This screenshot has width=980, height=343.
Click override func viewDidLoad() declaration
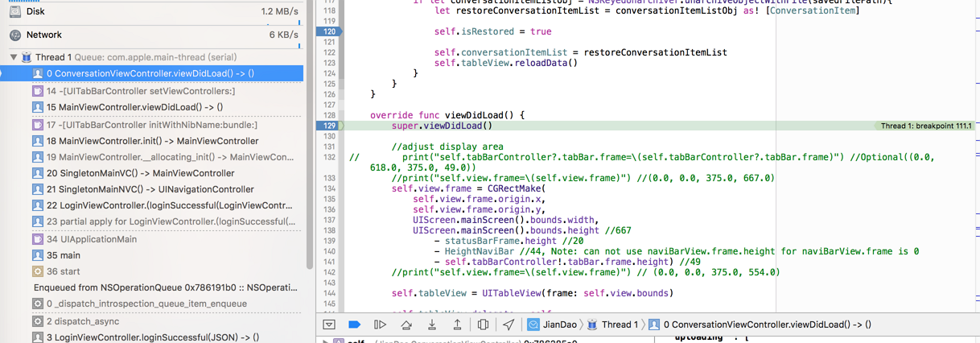pyautogui.click(x=447, y=115)
